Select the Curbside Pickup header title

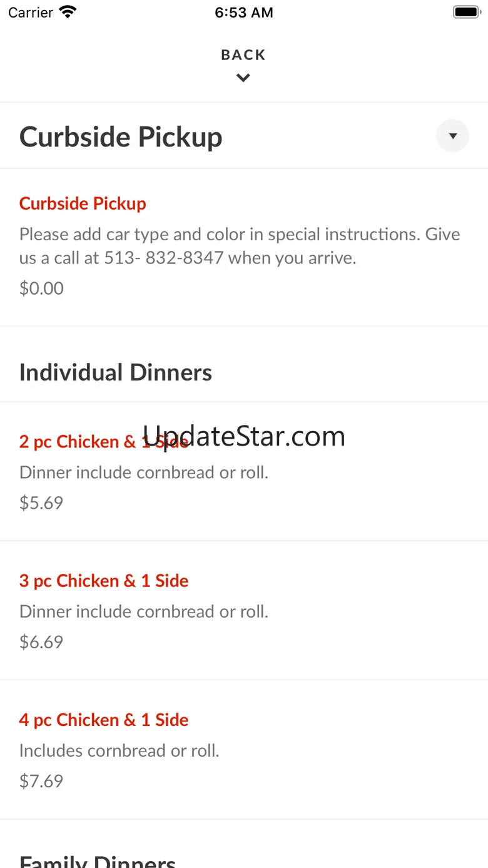pos(121,137)
